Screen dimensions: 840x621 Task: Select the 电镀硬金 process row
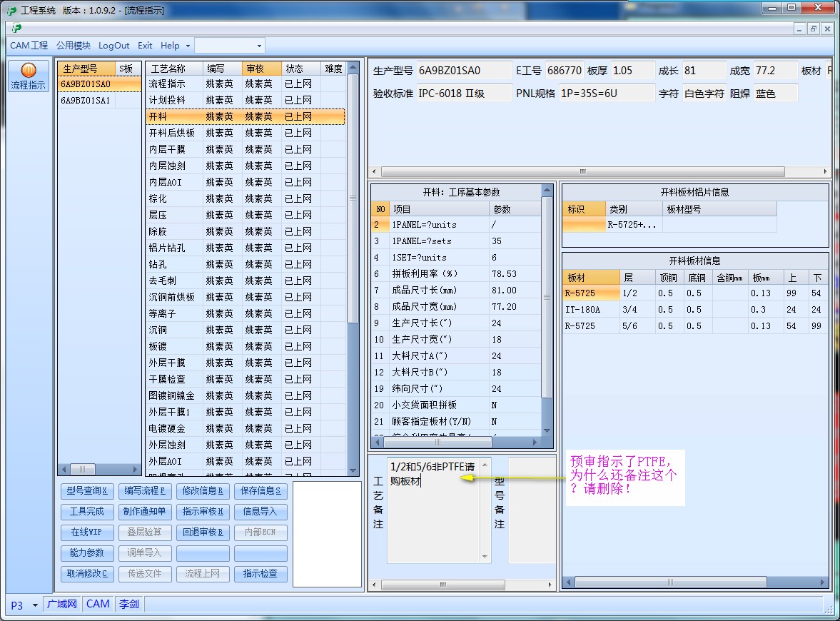click(246, 429)
